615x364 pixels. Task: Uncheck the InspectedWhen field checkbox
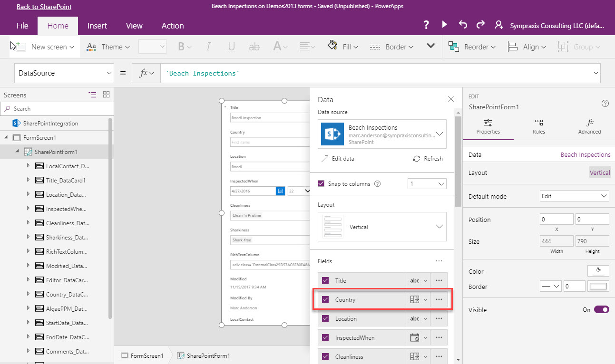pyautogui.click(x=325, y=338)
